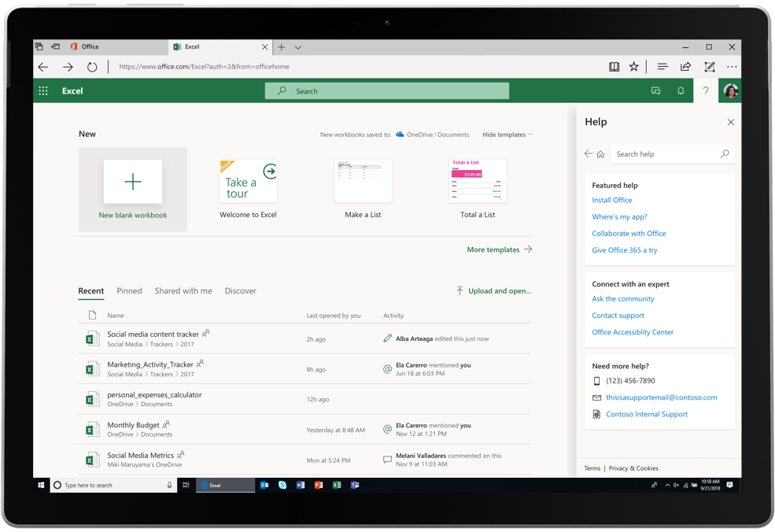The image size is (775, 532).
Task: Click the feedback chat icon in the header
Action: coord(655,91)
